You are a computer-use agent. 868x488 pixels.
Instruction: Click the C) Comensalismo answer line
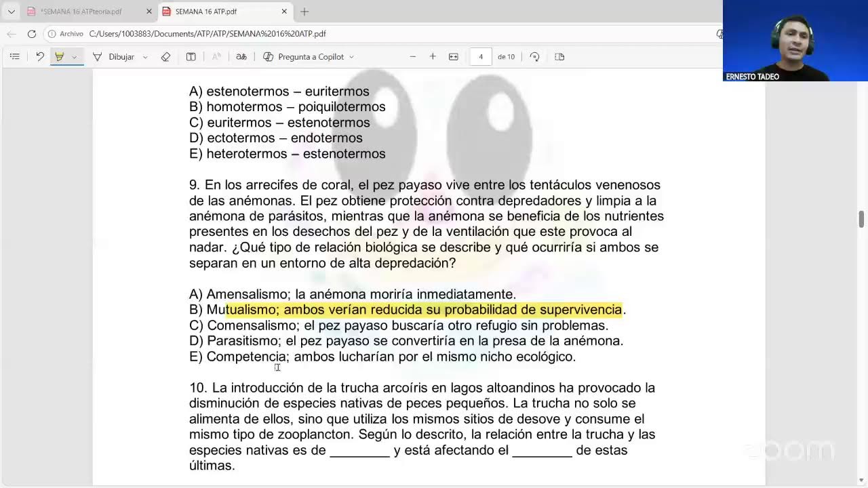coord(399,325)
